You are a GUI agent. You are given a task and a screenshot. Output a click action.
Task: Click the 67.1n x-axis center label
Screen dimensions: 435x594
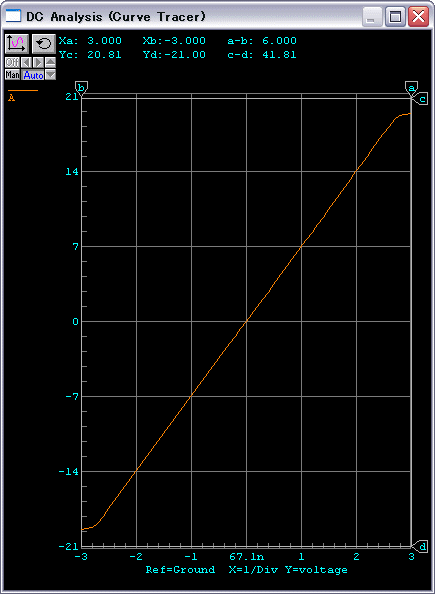tap(247, 557)
